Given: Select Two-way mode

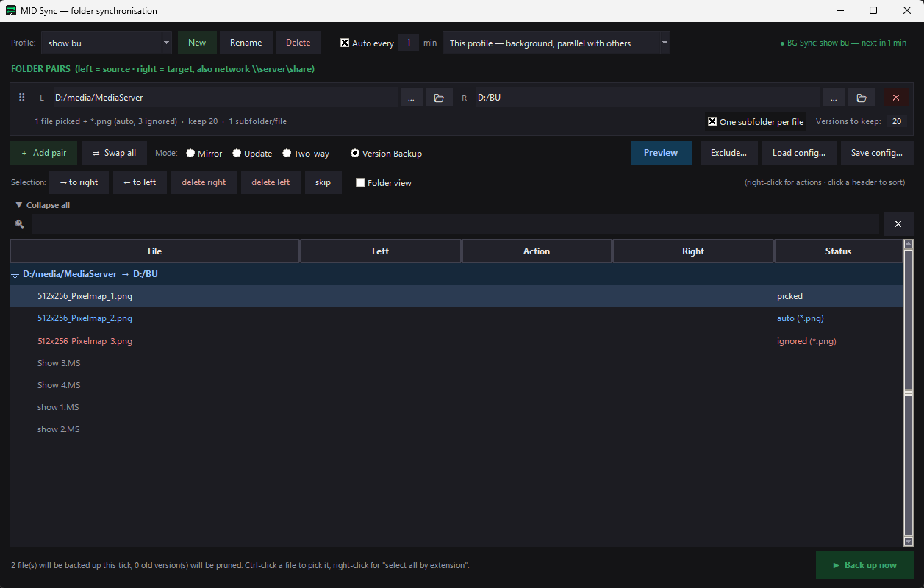Looking at the screenshot, I should coord(287,154).
